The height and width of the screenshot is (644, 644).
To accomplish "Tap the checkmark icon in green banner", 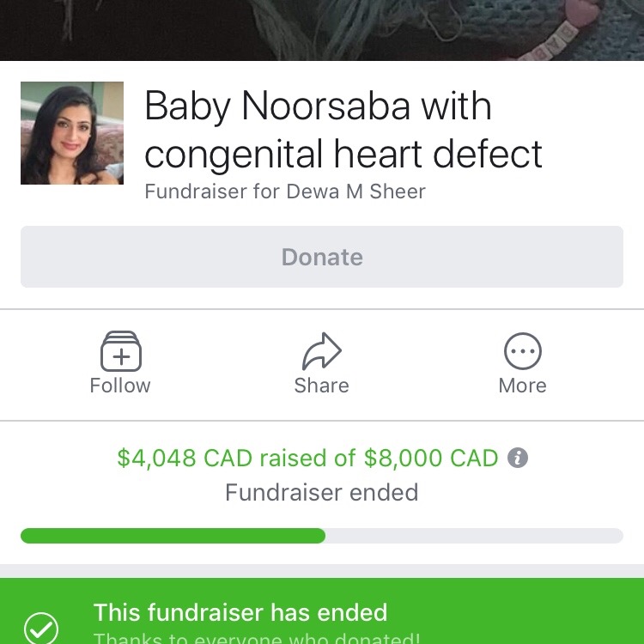I will [41, 628].
